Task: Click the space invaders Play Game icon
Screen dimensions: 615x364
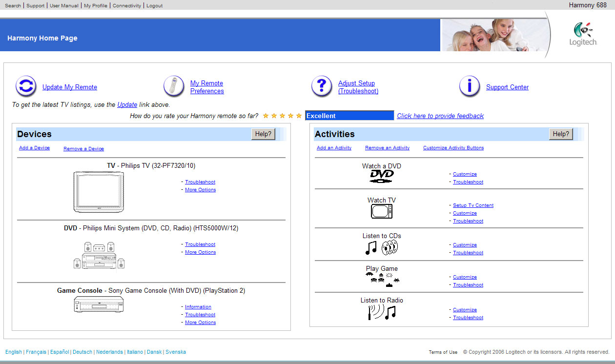Action: 383,280
